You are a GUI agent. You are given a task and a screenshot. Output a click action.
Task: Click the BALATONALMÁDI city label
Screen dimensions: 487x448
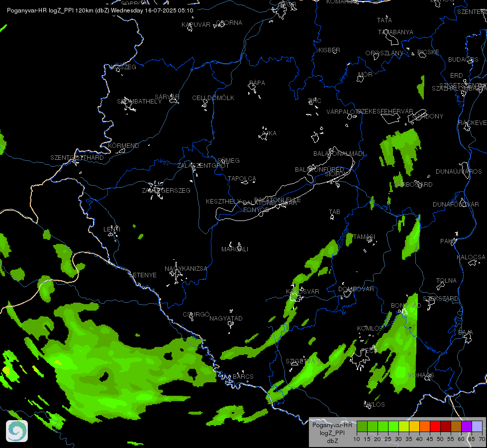point(339,154)
